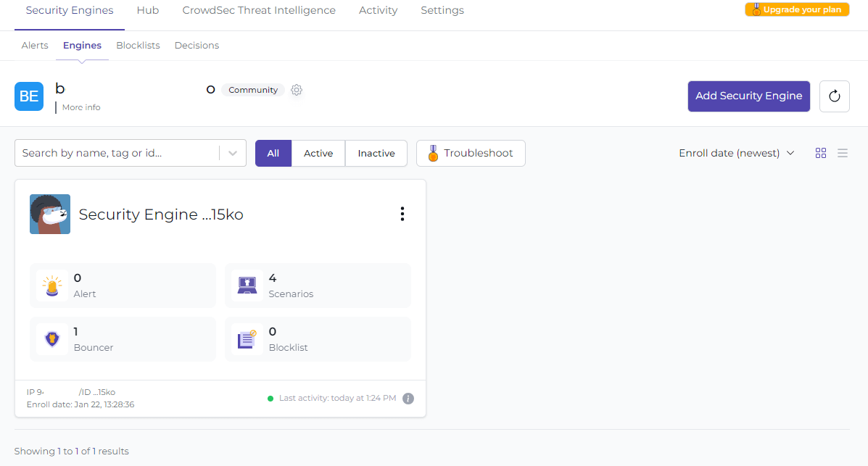Click the refresh icon beside Add Security Engine
868x466 pixels.
pos(834,96)
